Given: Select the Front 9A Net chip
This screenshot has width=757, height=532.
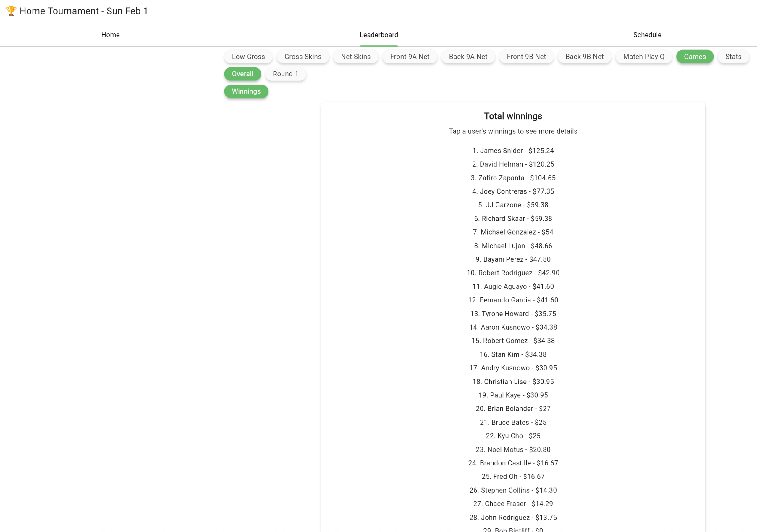Looking at the screenshot, I should (x=410, y=57).
